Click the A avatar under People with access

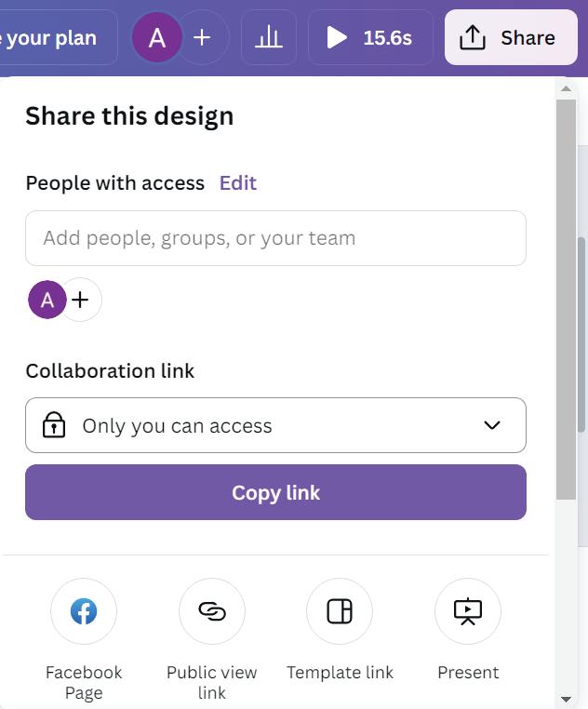click(x=47, y=301)
